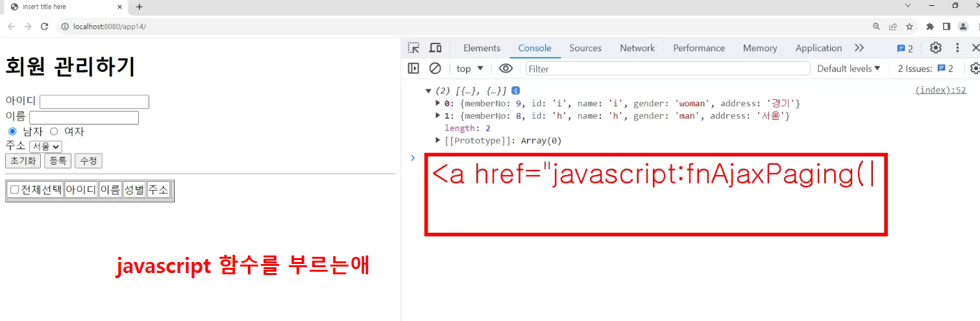Expand the [[Prototype]] Array(0) entry

coord(438,140)
